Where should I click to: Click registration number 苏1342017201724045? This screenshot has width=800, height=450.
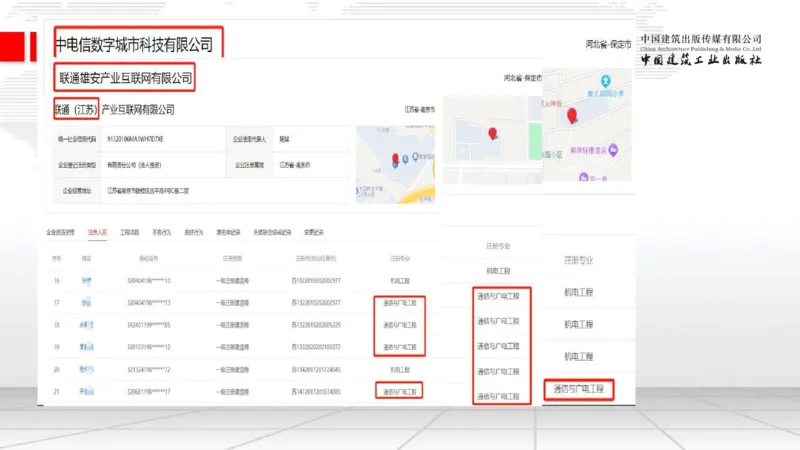tap(316, 369)
